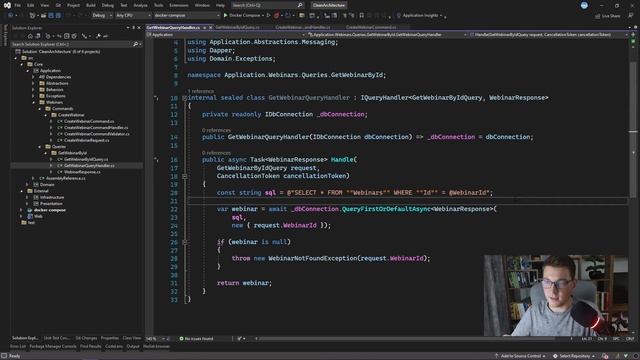Click the editor horizontal scrollbar
This screenshot has height=360, width=640.
408,338
